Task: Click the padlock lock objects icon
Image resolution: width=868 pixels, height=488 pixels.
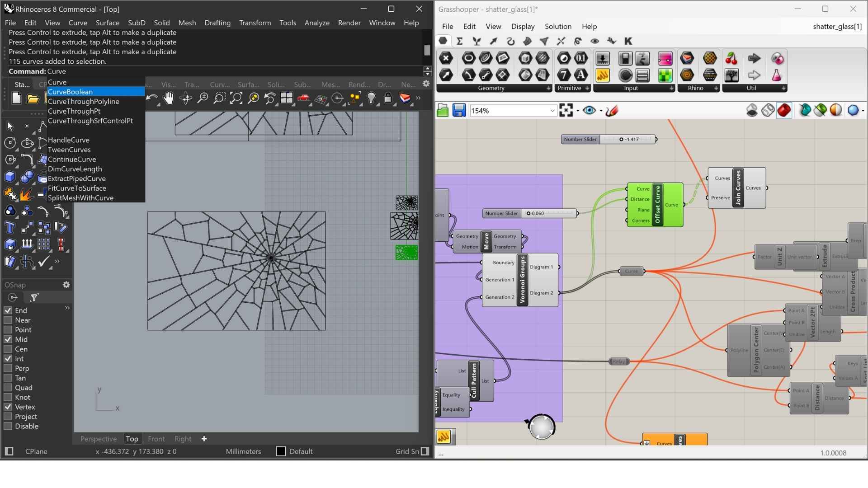Action: (388, 98)
